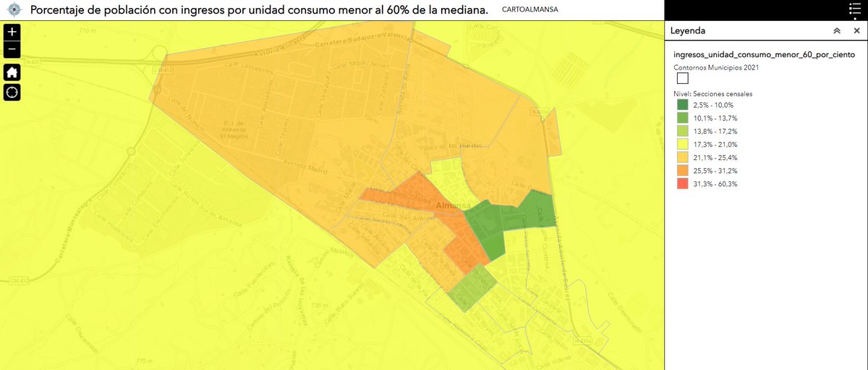Click the map title about ingresos por unidad consumo

tap(259, 11)
